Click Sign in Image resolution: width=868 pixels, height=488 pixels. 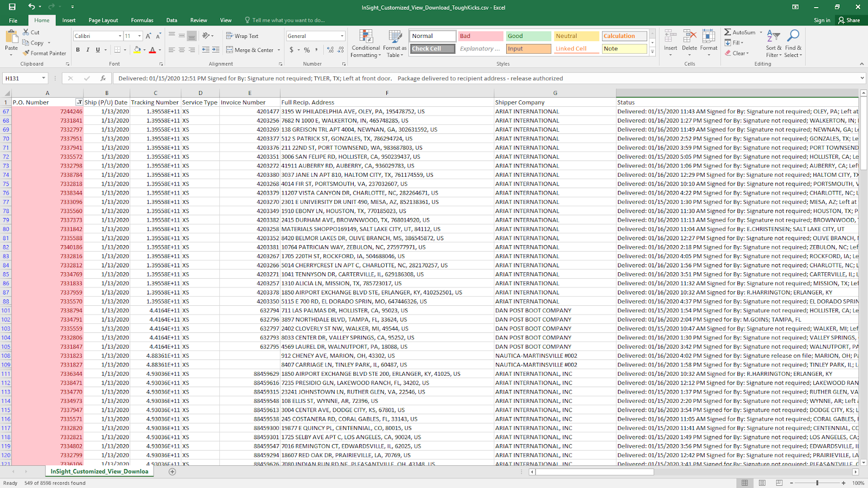[822, 20]
